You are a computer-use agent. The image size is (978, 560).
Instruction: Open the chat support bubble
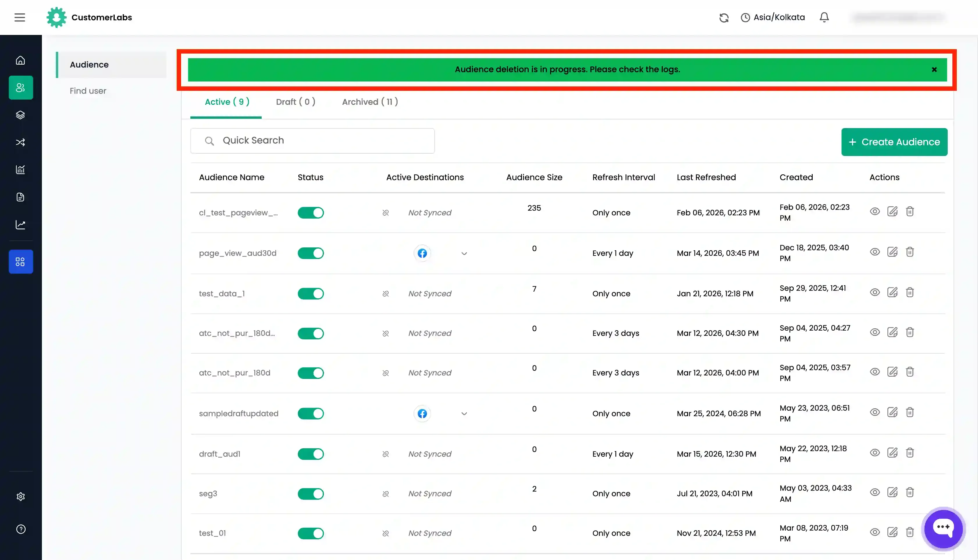[x=943, y=529]
